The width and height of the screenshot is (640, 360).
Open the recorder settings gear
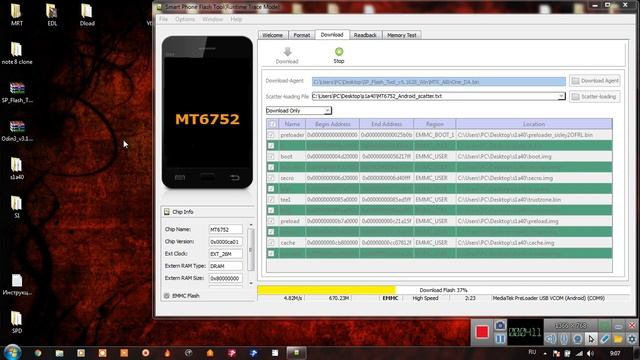(x=632, y=339)
